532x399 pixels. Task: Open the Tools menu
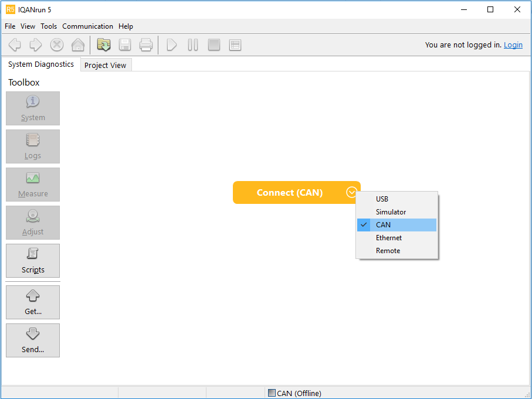[49, 26]
